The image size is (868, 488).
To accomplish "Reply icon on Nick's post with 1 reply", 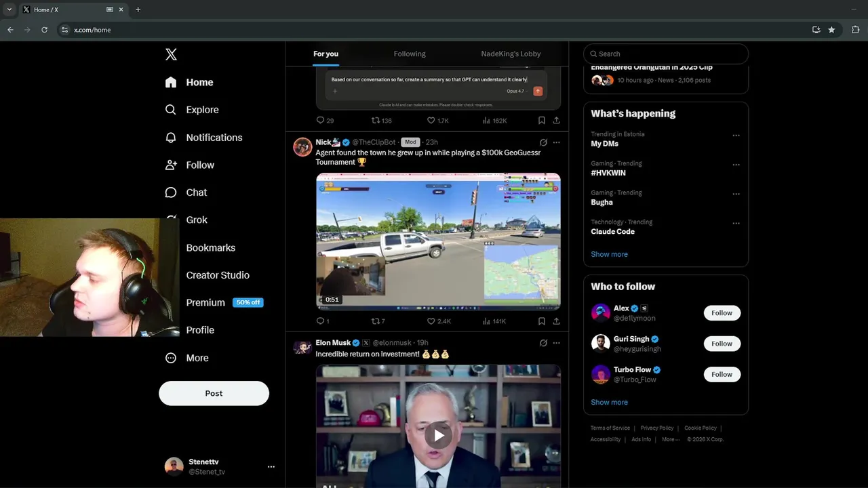I will click(x=321, y=321).
